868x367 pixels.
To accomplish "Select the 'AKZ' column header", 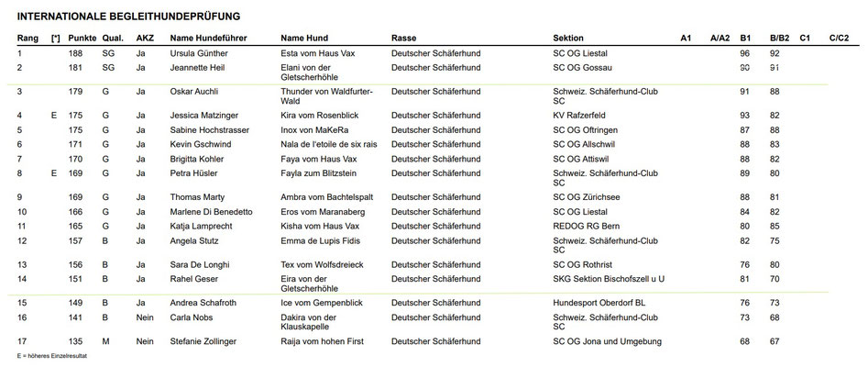I will tap(145, 39).
